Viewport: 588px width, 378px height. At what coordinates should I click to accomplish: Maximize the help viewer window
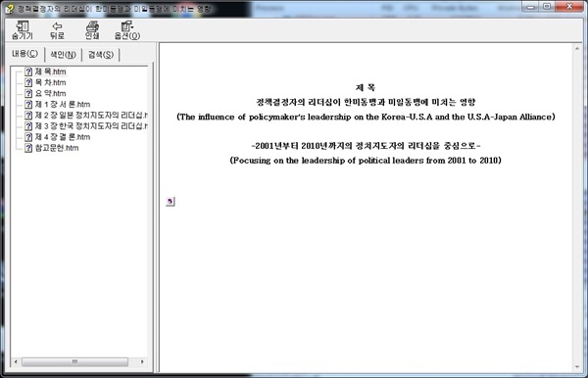(547, 7)
